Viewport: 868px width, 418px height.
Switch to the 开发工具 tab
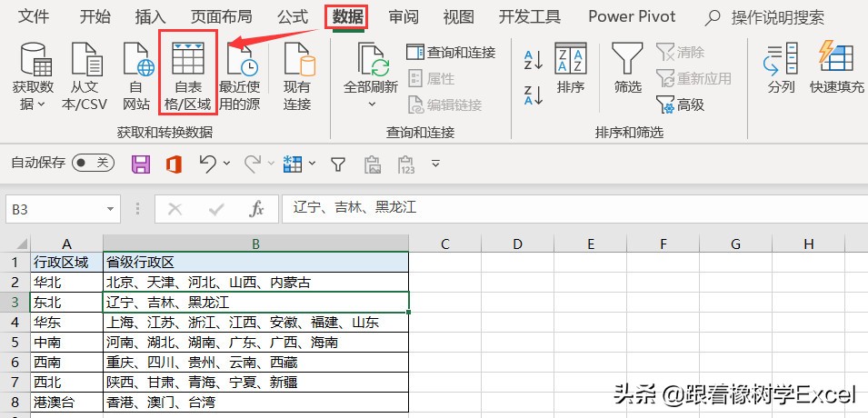(x=530, y=16)
